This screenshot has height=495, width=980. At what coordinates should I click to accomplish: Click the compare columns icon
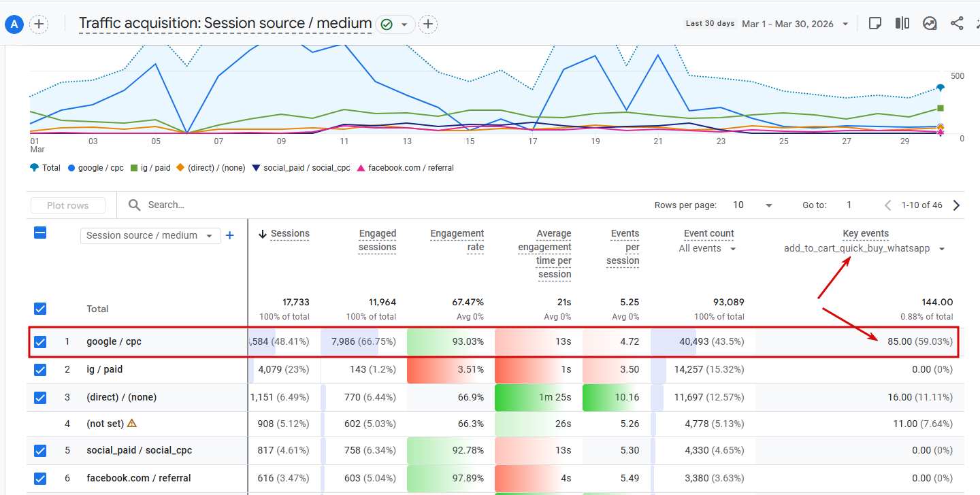[902, 23]
